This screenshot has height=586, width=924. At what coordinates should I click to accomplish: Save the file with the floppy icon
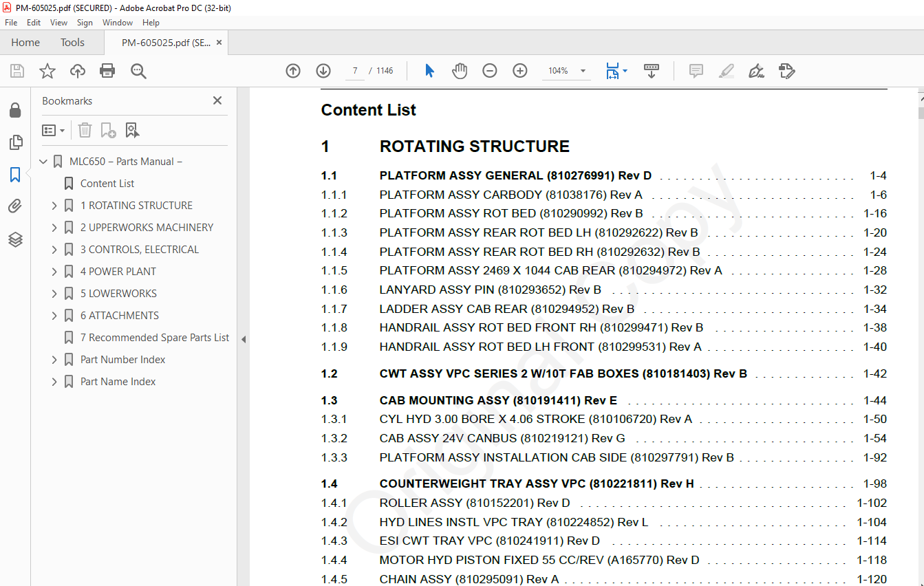(17, 71)
